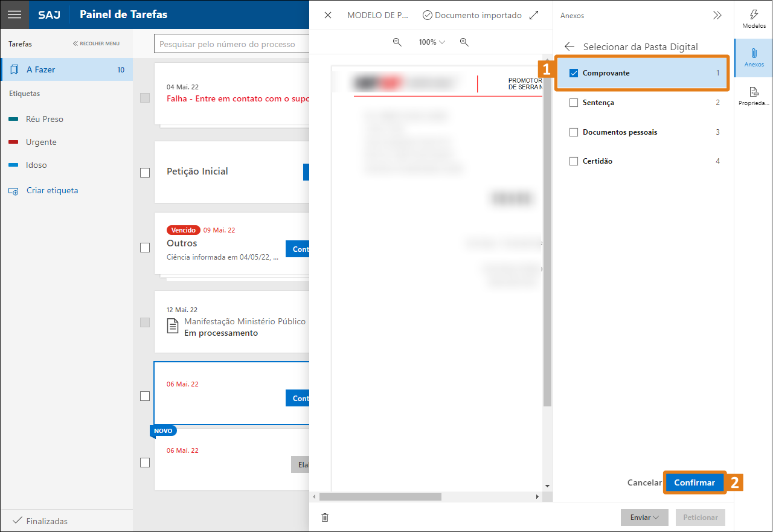Collapse sidebar via Recolher Menu
773x532 pixels.
pos(97,43)
